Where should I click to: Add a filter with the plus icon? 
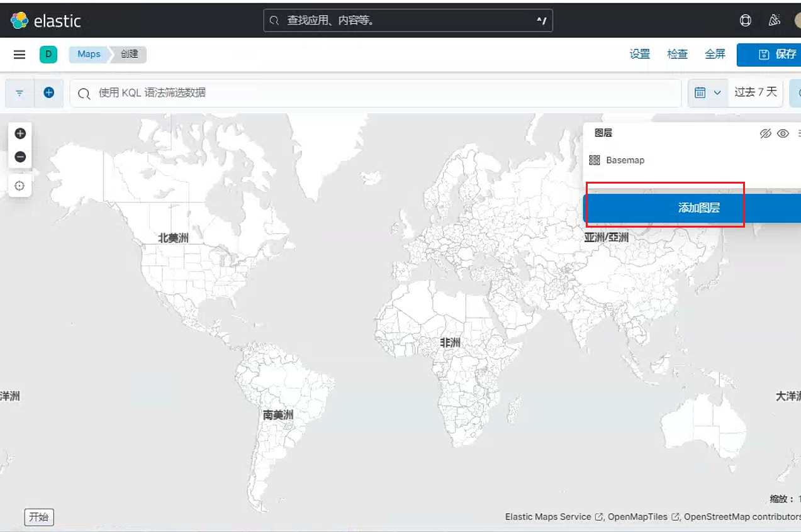pyautogui.click(x=49, y=93)
